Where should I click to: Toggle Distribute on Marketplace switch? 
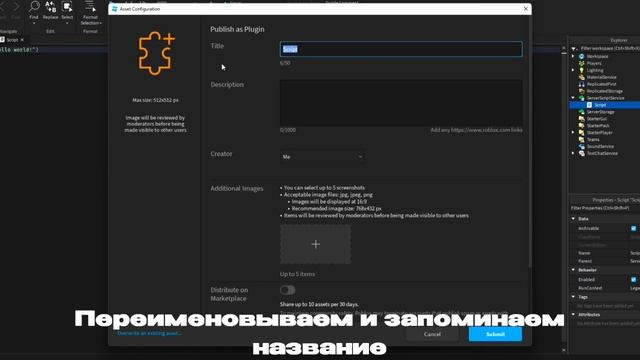click(x=287, y=290)
